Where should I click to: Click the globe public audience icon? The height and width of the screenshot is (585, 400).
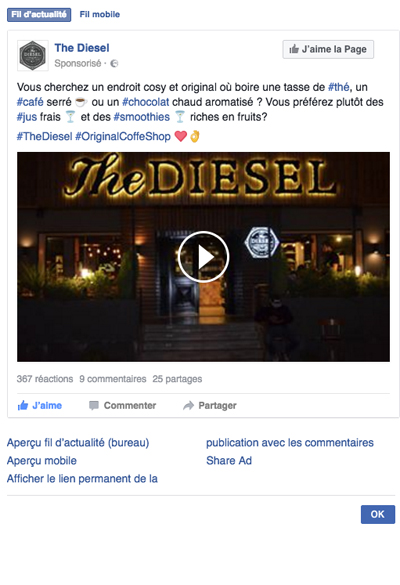[115, 63]
